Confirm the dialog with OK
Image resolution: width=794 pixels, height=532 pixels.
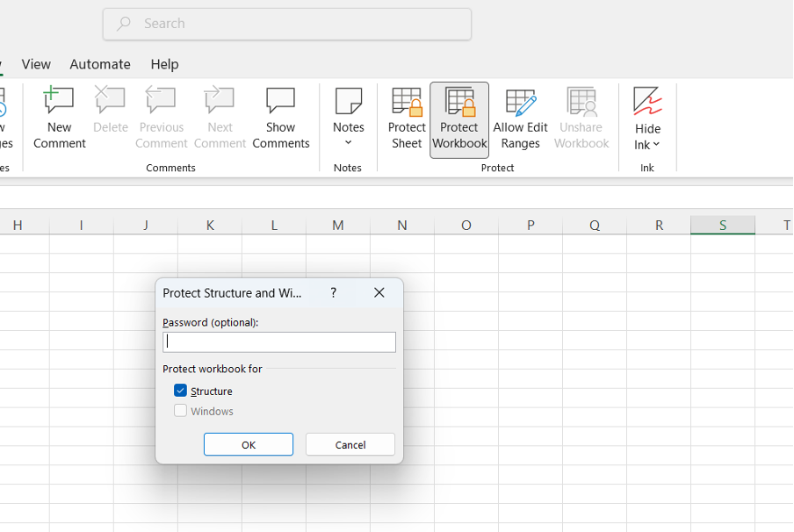pyautogui.click(x=249, y=444)
